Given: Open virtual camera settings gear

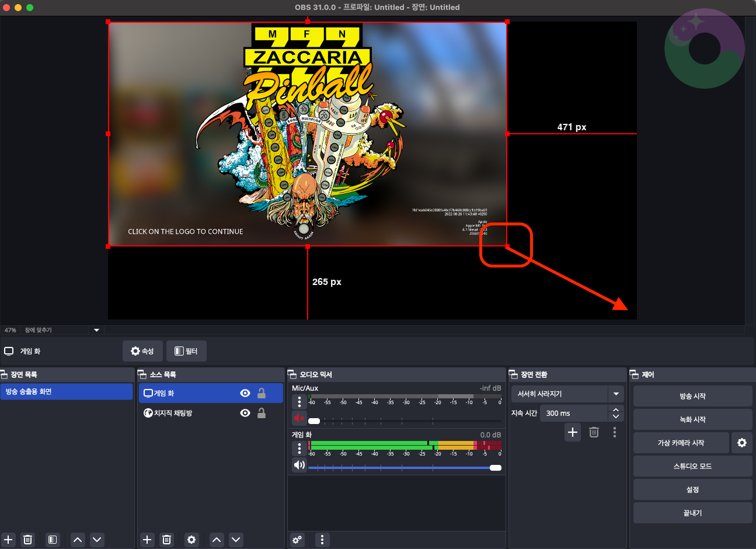Looking at the screenshot, I should (x=742, y=443).
